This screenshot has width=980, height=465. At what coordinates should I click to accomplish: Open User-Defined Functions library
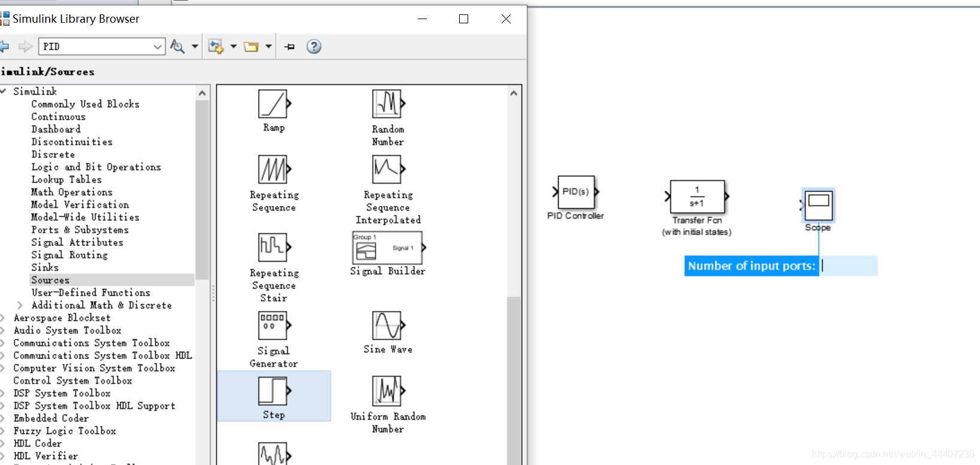pyautogui.click(x=91, y=293)
